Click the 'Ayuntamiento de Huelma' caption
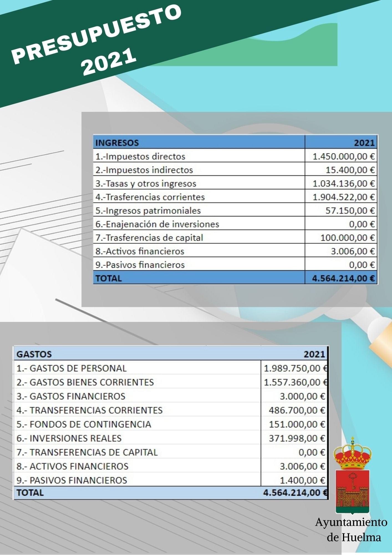This screenshot has height=555, width=392. pyautogui.click(x=351, y=529)
